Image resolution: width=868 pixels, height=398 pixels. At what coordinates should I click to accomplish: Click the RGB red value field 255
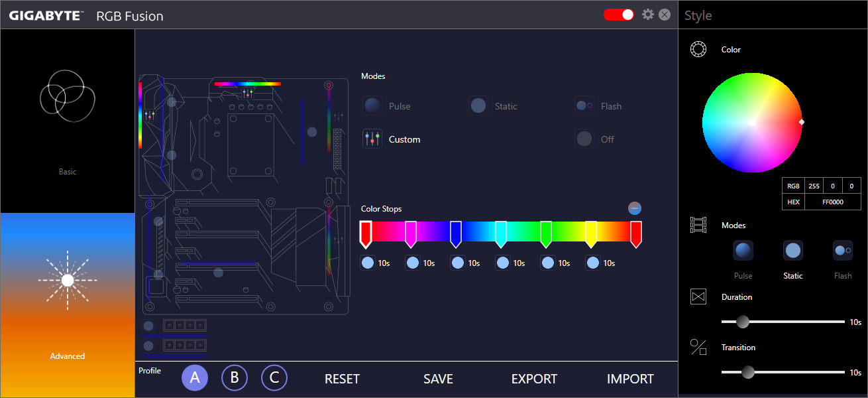pyautogui.click(x=814, y=186)
